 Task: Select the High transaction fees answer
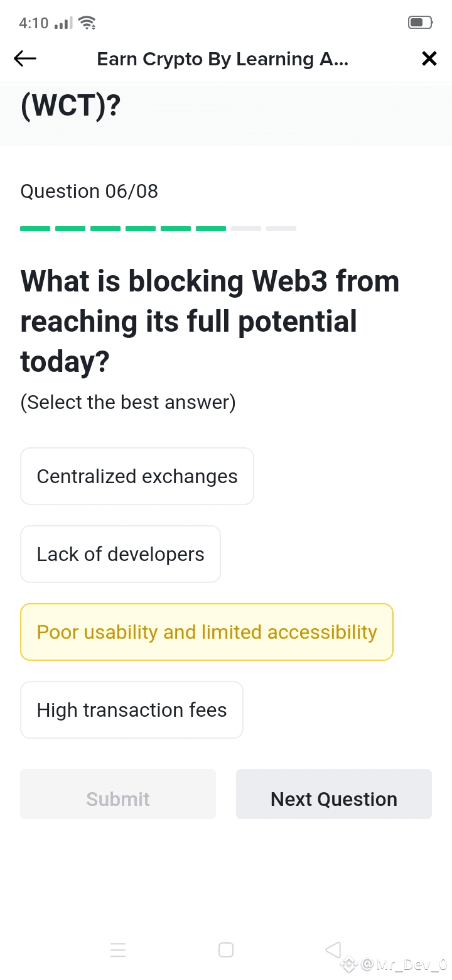[132, 710]
